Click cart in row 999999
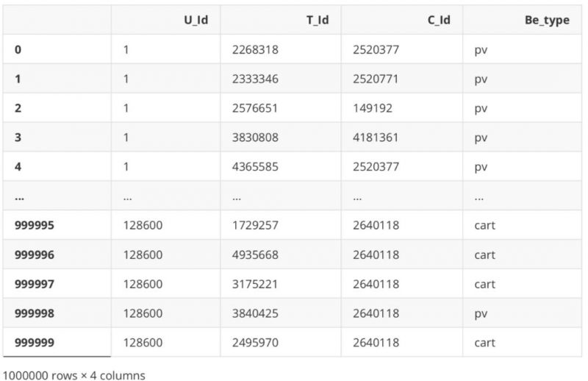Viewport: 588px width, 381px height. click(x=484, y=342)
